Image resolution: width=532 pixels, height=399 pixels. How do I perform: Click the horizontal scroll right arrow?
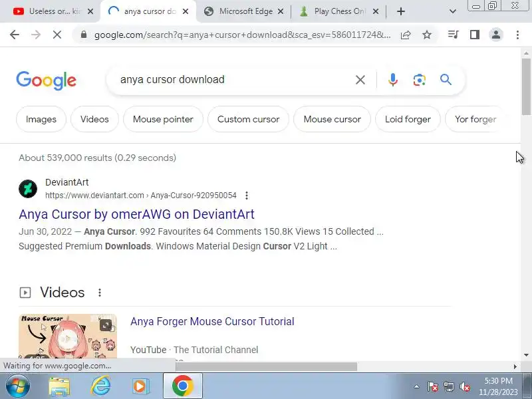click(515, 366)
